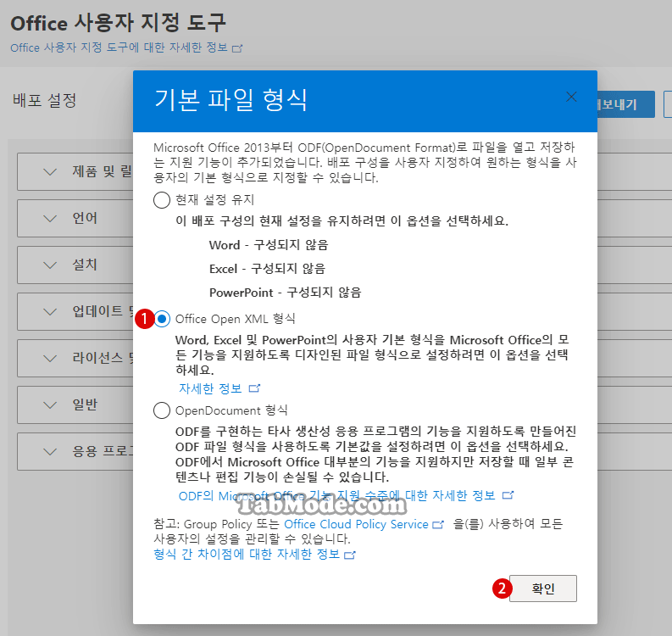
Task: Open the 자세한 정보 link under Office Open XML
Action: pos(210,388)
